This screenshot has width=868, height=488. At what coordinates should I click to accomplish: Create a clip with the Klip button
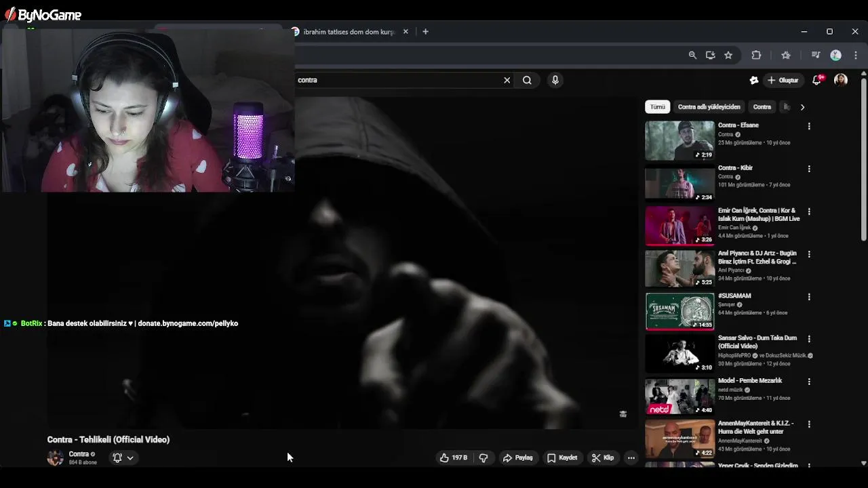[602, 457]
